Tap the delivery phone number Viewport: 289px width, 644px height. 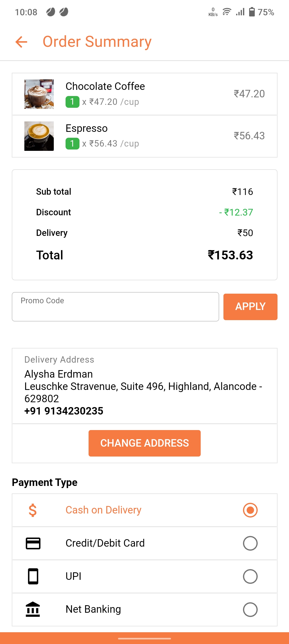(x=64, y=411)
